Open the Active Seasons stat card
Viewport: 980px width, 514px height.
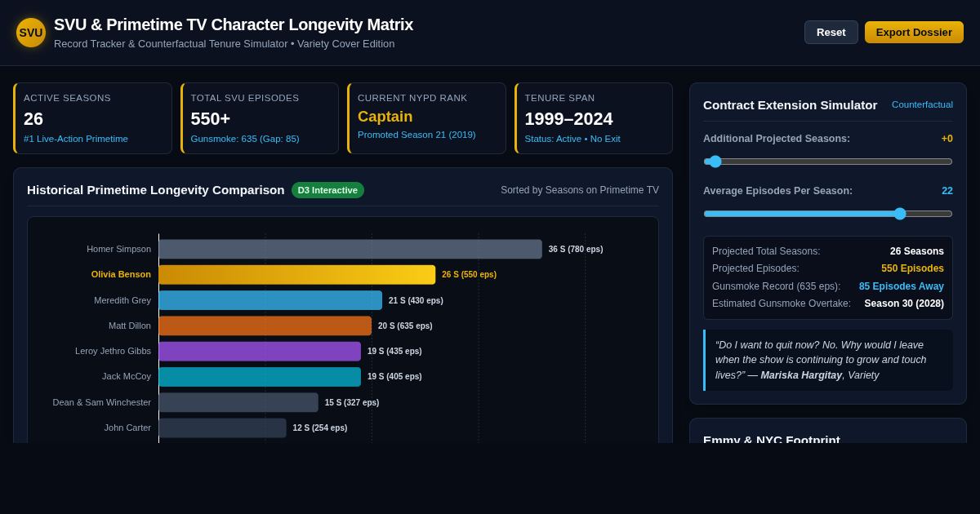[x=92, y=118]
